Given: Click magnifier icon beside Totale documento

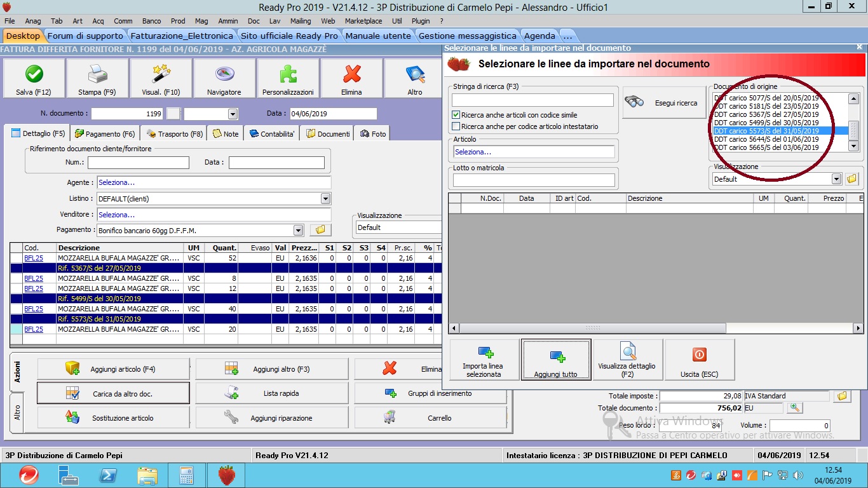Looking at the screenshot, I should click(794, 408).
